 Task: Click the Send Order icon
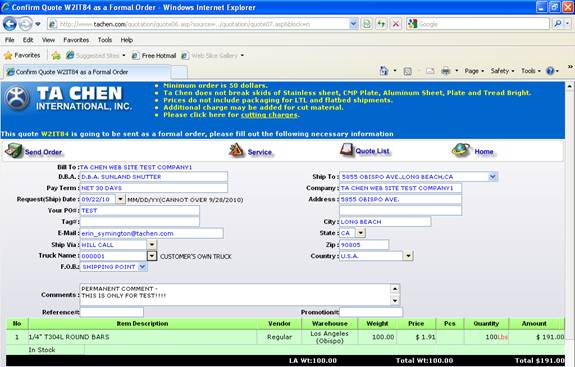(14, 151)
